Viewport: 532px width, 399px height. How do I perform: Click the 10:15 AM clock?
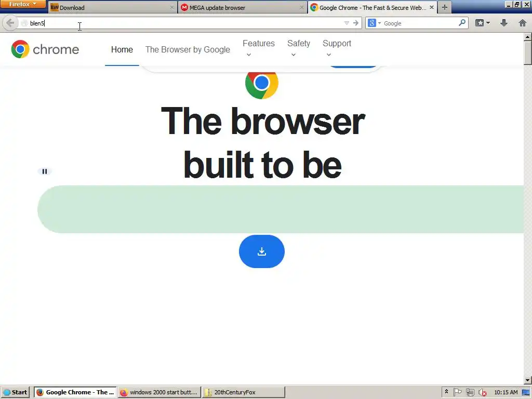click(506, 392)
